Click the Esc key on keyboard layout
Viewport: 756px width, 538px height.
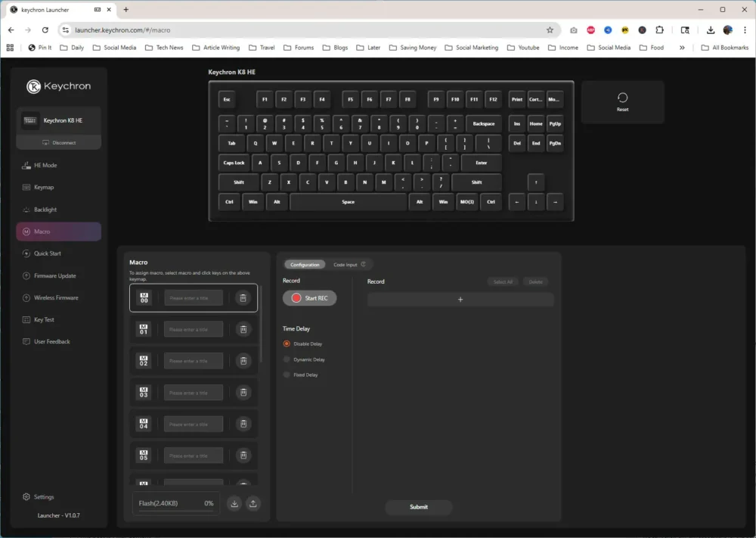(227, 99)
